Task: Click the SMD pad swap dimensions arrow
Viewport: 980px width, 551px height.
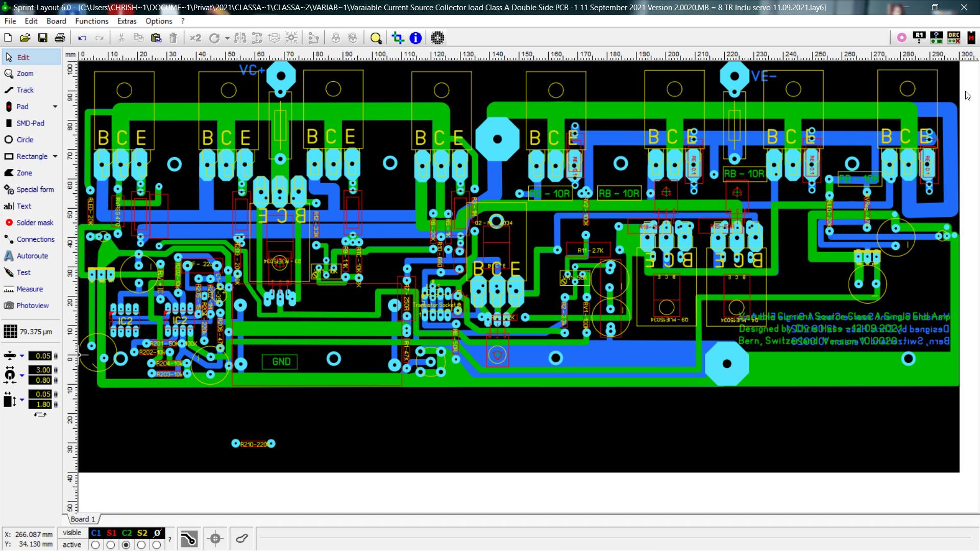Action: coord(40,415)
